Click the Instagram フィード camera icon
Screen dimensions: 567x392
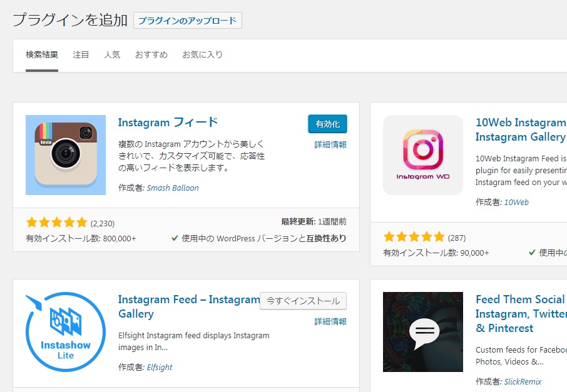point(66,154)
